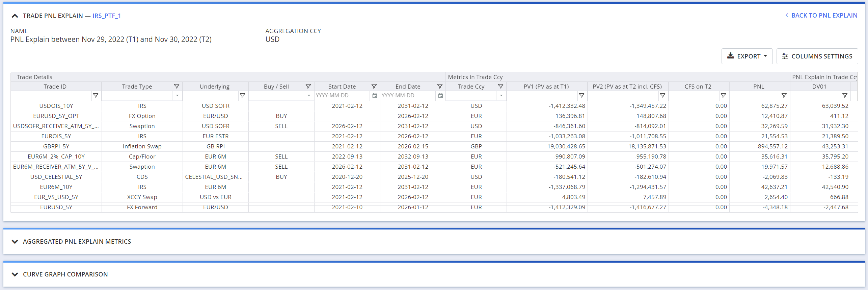Open the Trade Ccy filter dropdown arrow
The width and height of the screenshot is (868, 290).
pos(501,96)
